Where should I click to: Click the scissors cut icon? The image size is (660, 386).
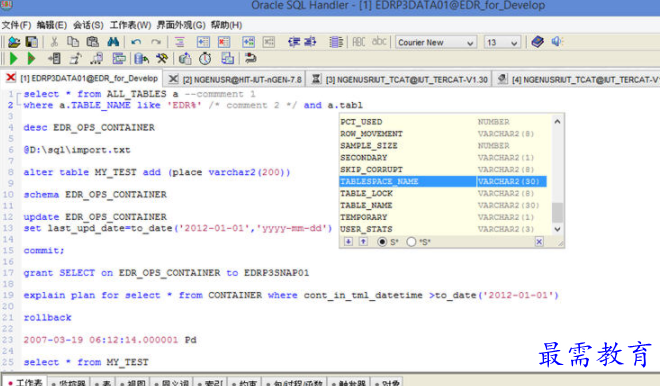pos(54,42)
